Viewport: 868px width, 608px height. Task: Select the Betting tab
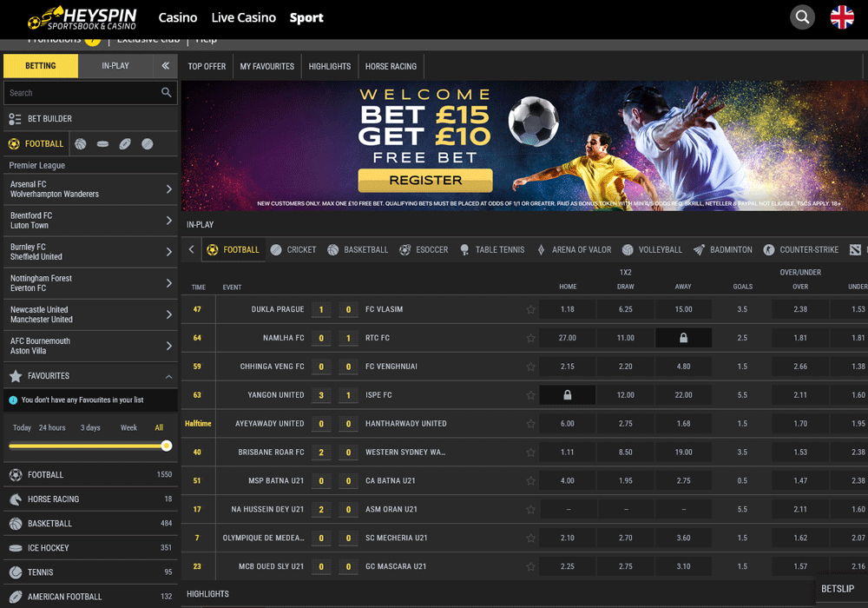pos(41,66)
